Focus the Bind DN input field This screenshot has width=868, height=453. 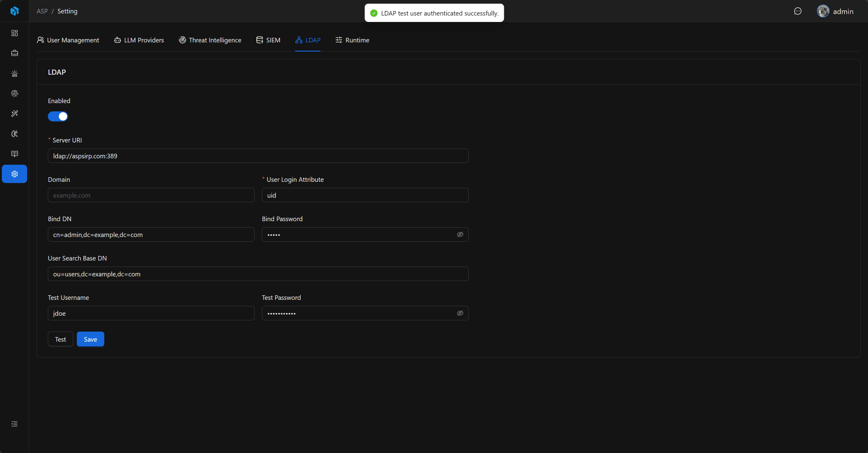click(x=151, y=234)
